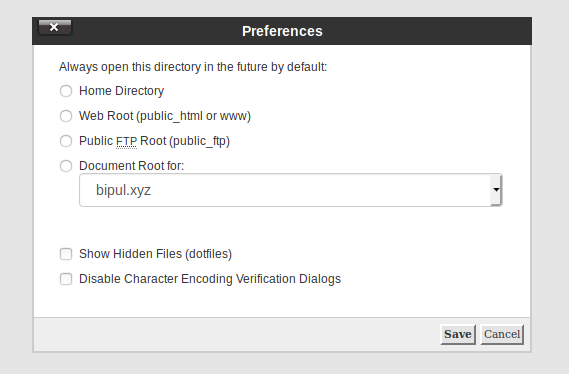Click the arrow on the domain select box
This screenshot has height=374, width=569.
tap(496, 190)
